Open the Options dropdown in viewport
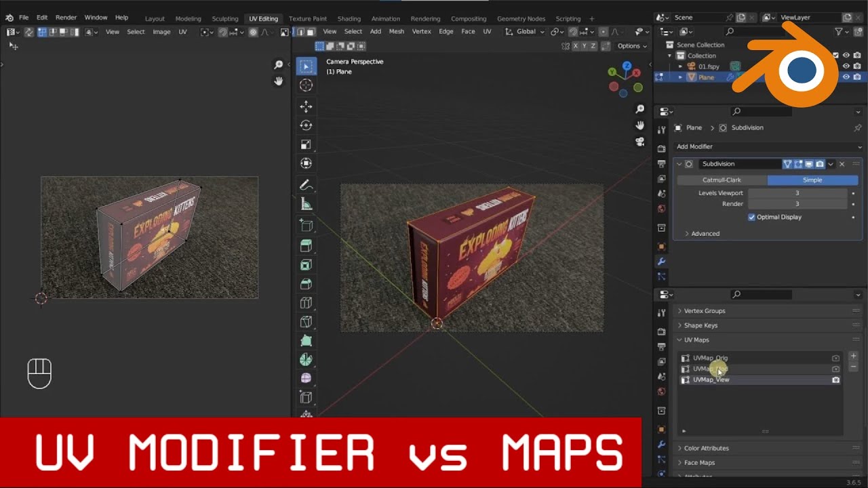Screen dimensions: 868x488 click(x=633, y=46)
